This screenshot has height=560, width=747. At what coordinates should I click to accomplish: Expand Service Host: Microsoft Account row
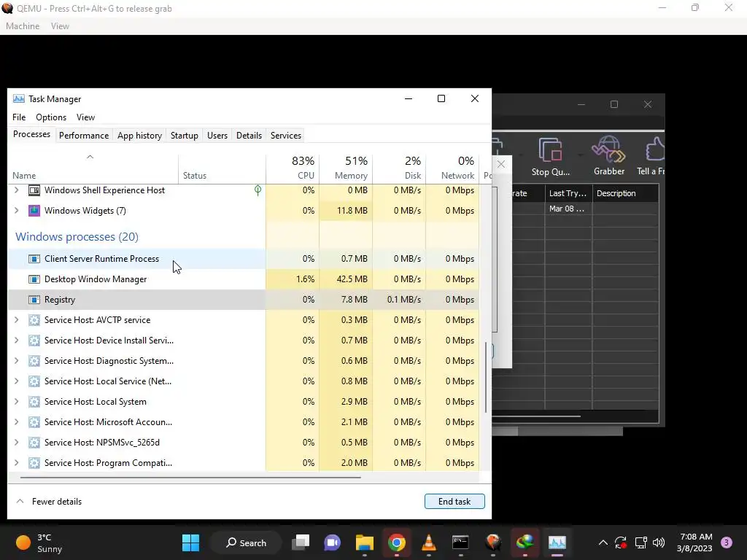coord(17,422)
